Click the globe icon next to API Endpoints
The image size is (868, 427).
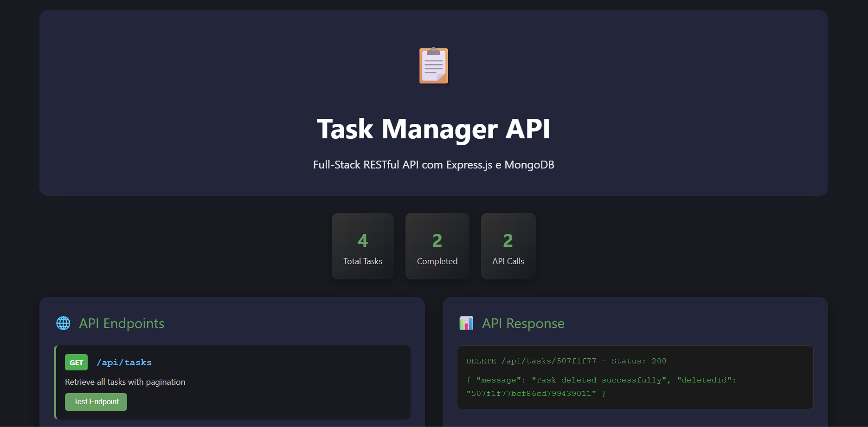[x=63, y=323]
